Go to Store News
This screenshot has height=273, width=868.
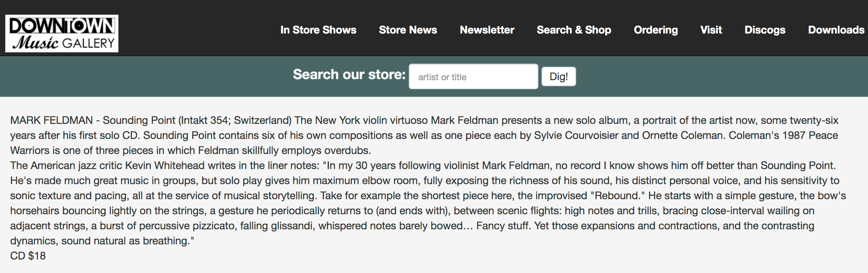(x=408, y=30)
